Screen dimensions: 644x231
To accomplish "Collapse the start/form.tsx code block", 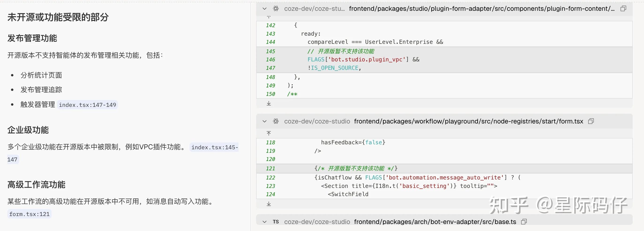I will click(x=265, y=121).
